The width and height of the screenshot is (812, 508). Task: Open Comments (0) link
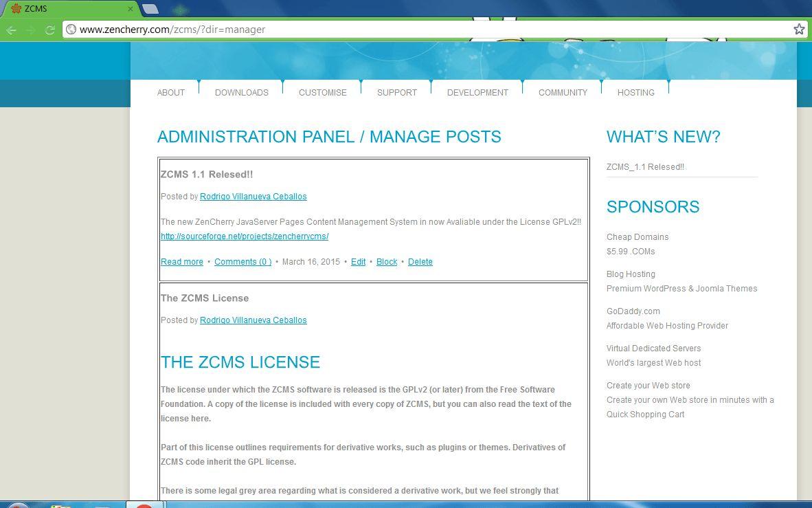click(243, 262)
